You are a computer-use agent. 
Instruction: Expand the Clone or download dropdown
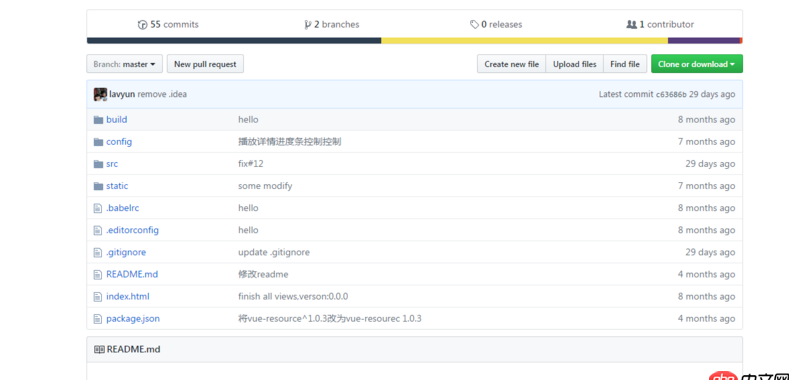point(696,64)
